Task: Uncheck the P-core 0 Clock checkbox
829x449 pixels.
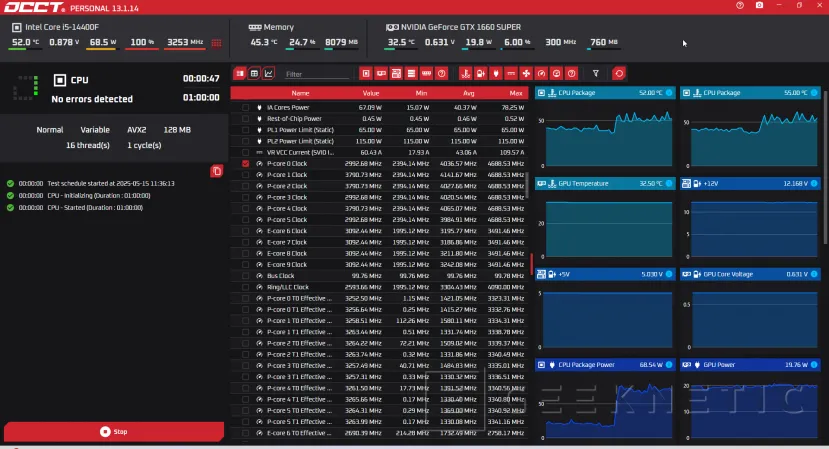Action: tap(245, 163)
